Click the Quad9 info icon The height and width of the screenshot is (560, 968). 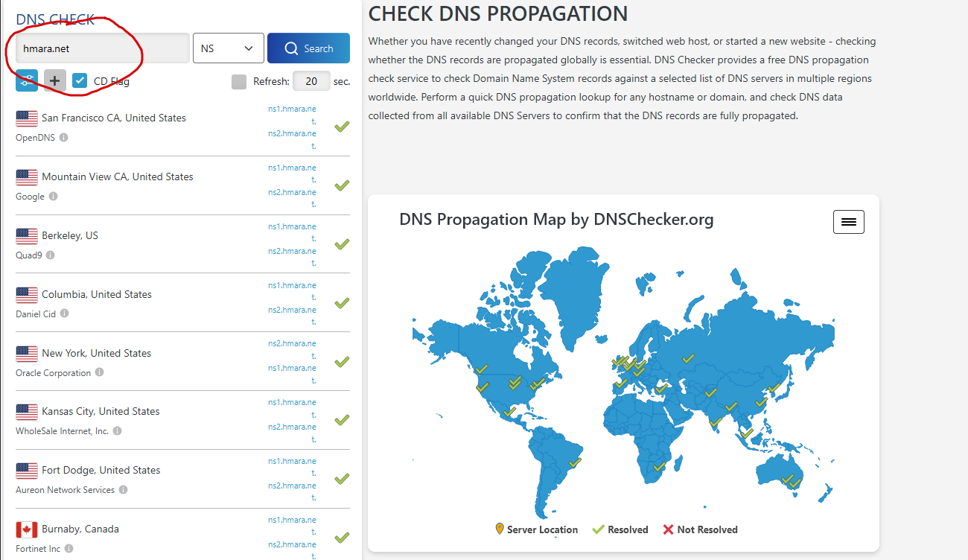[x=50, y=255]
